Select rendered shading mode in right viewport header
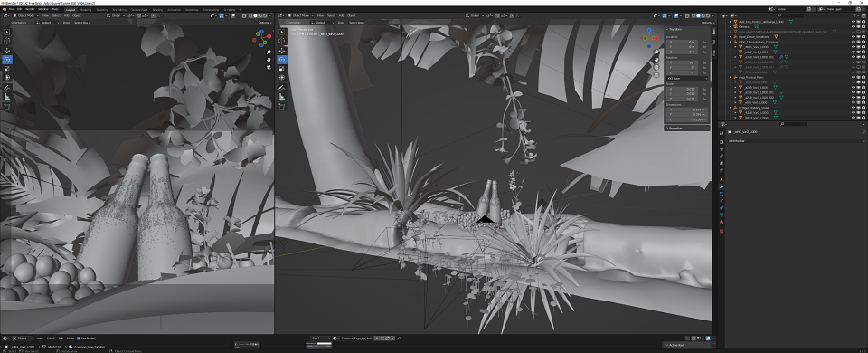 click(x=707, y=15)
